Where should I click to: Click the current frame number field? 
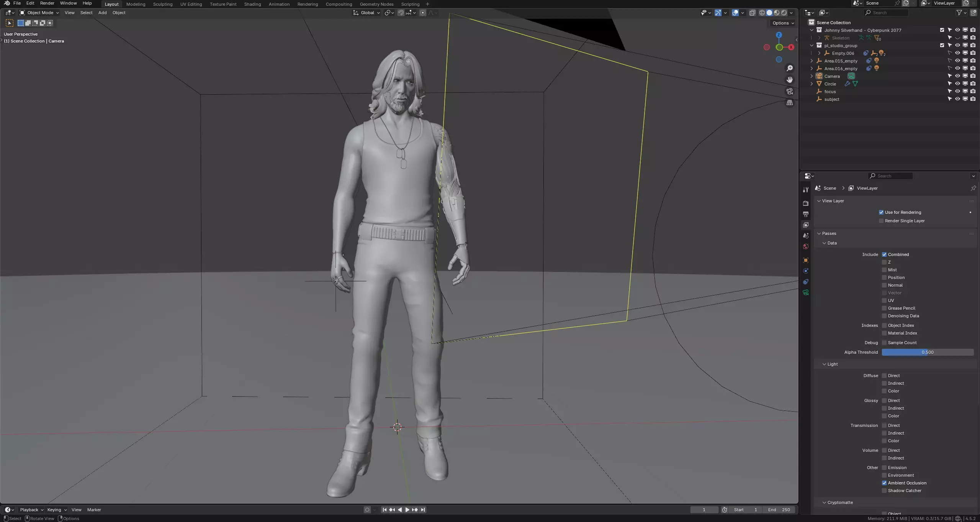(704, 510)
